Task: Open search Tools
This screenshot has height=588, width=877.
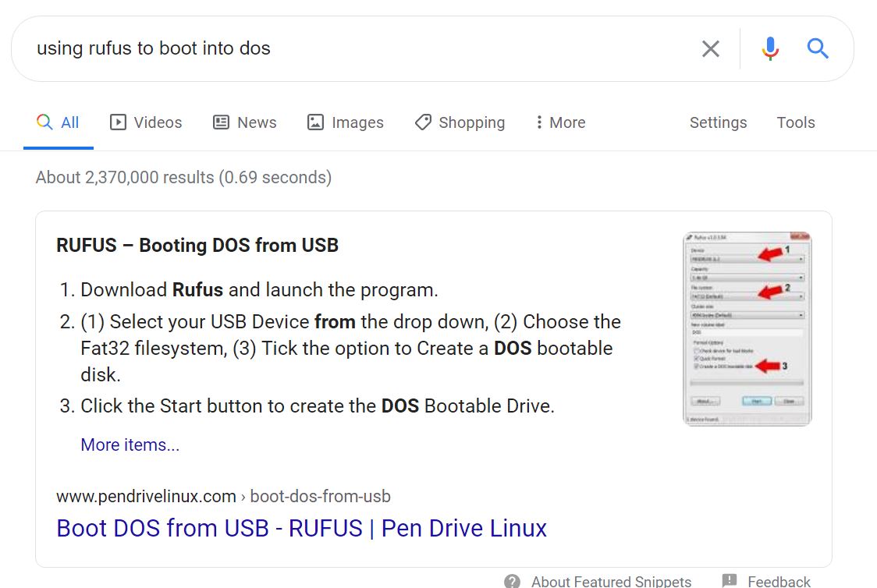Action: [796, 122]
